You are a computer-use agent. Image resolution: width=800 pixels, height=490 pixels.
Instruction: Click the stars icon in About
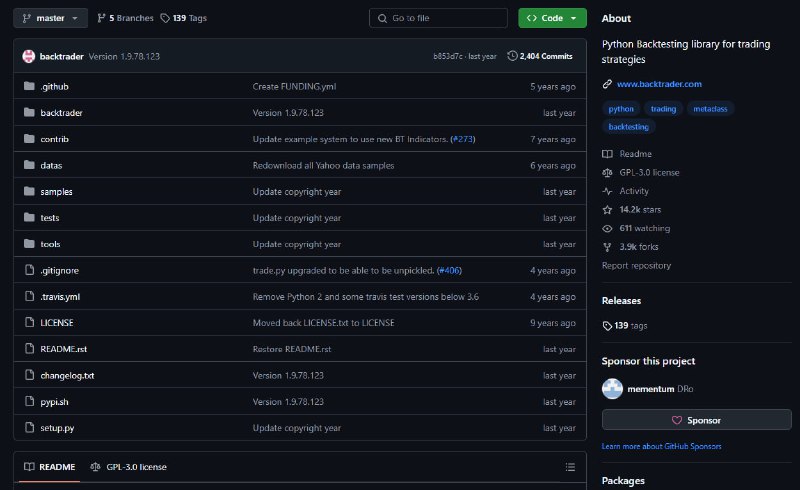(607, 210)
